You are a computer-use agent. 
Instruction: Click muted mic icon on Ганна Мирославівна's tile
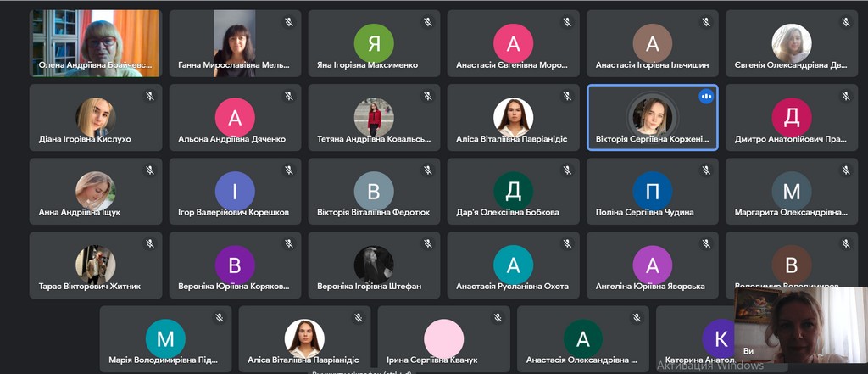click(288, 22)
